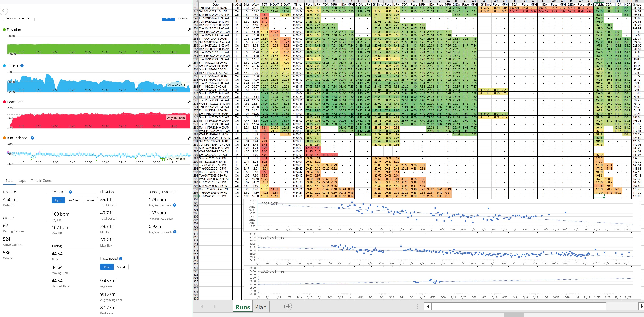Viewport: 644px width, 317px height.
Task: Select % of Max heart rate display
Action: (x=74, y=200)
